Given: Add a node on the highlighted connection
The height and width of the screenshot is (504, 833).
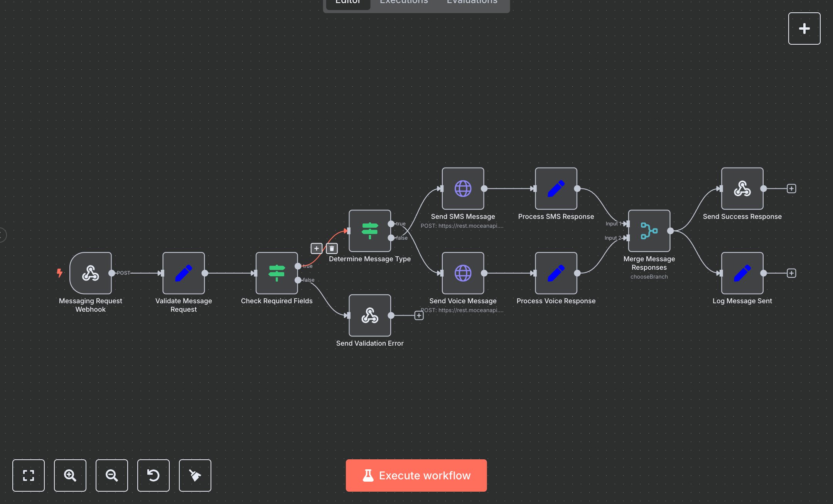Looking at the screenshot, I should (316, 249).
